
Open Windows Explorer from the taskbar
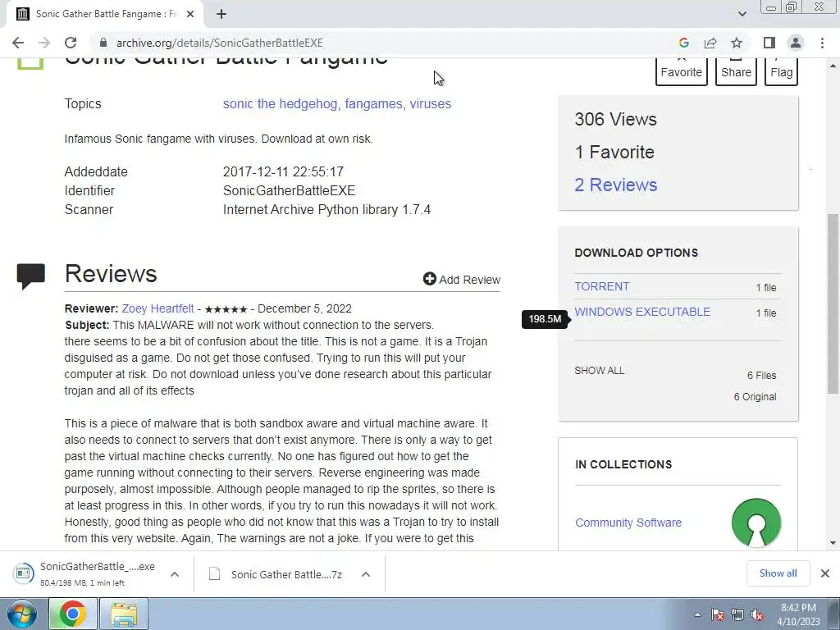click(124, 614)
